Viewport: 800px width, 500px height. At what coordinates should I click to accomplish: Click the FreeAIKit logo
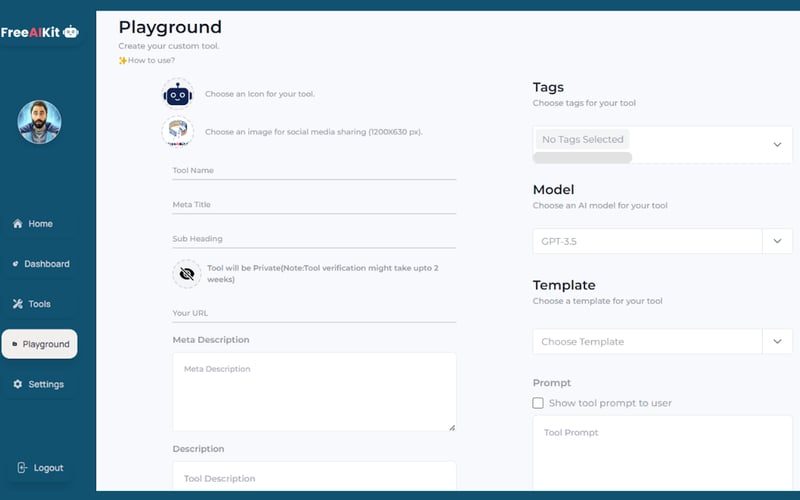40,33
